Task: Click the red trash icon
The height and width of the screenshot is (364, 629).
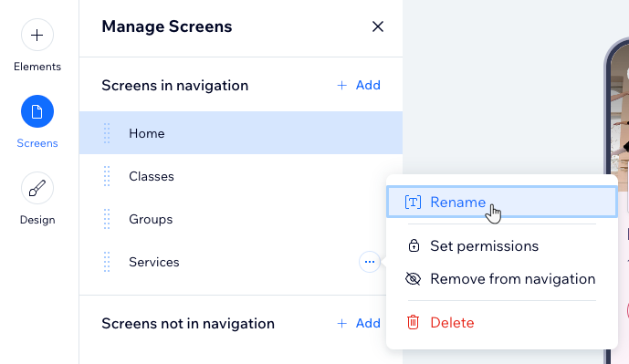Action: pyautogui.click(x=414, y=322)
